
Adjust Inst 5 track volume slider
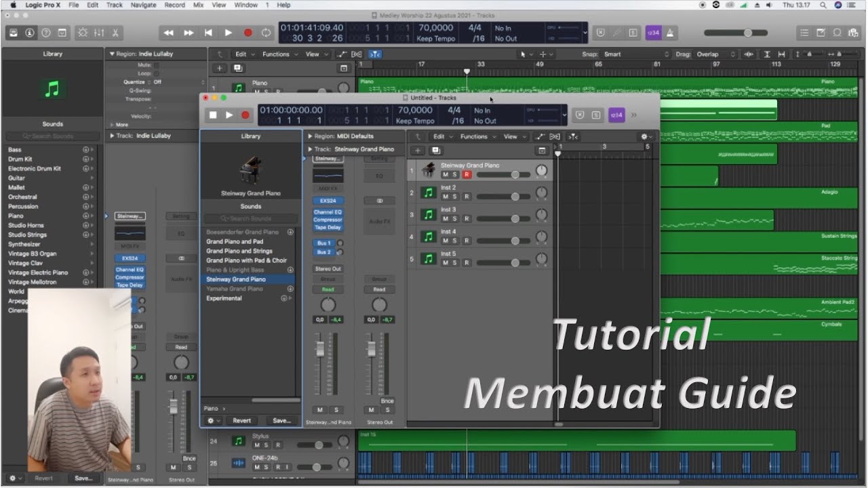pos(504,263)
